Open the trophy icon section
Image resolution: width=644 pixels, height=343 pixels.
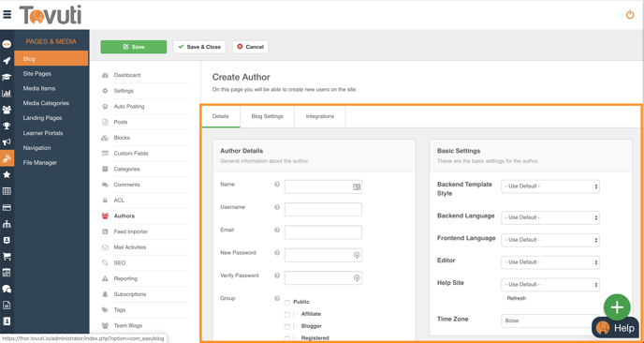pos(7,126)
